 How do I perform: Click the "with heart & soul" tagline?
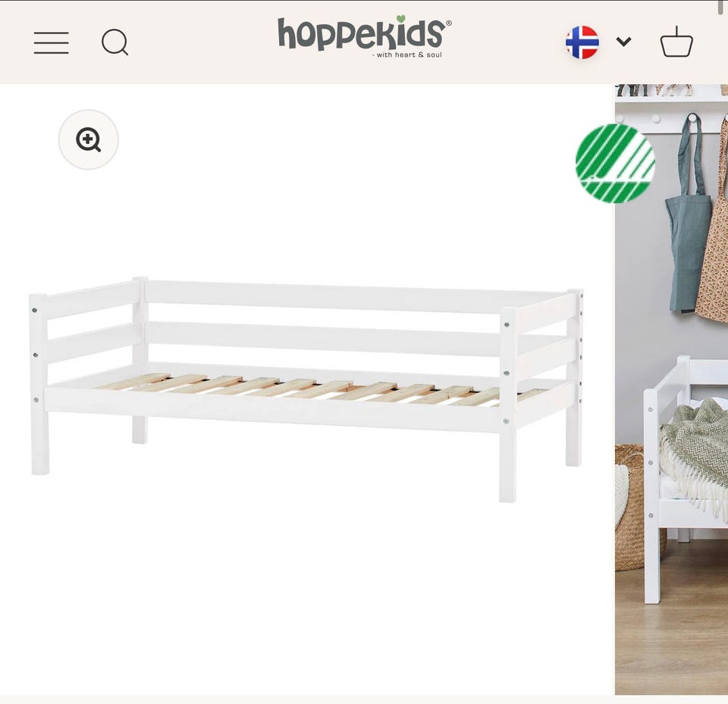point(407,55)
